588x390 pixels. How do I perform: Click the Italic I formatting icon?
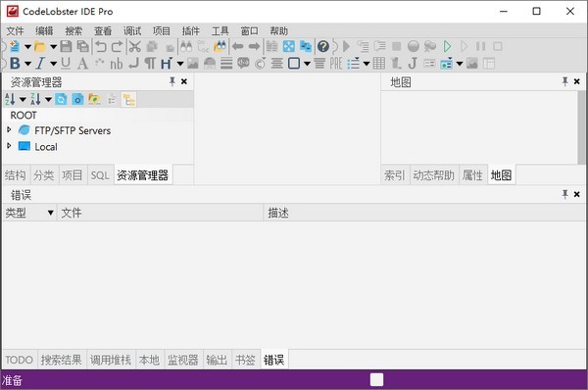tap(40, 64)
